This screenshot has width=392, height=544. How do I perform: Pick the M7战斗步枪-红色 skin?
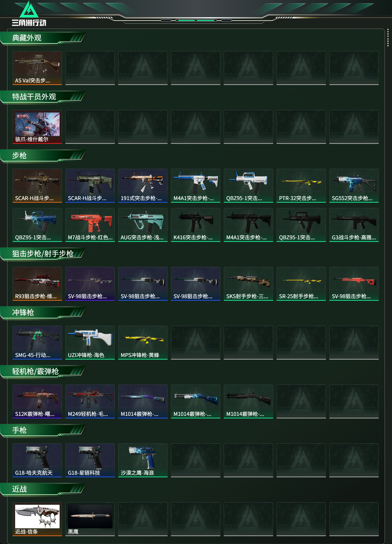90,225
